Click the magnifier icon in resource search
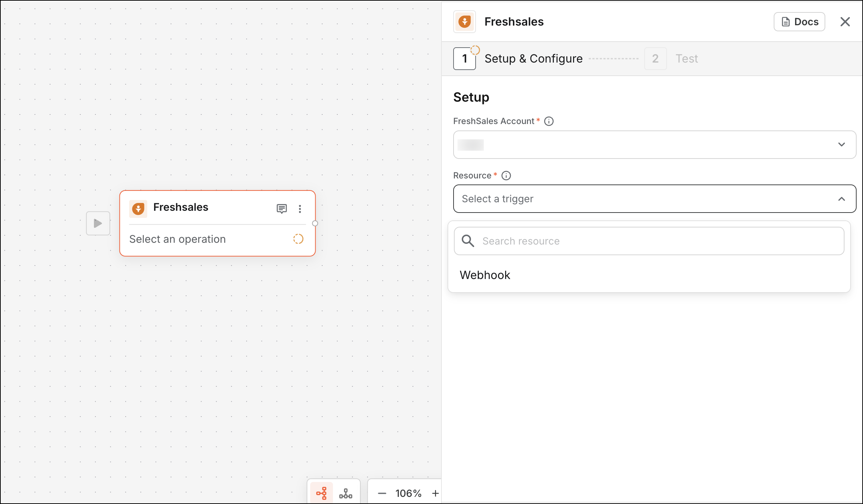Viewport: 863px width, 504px height. tap(468, 241)
